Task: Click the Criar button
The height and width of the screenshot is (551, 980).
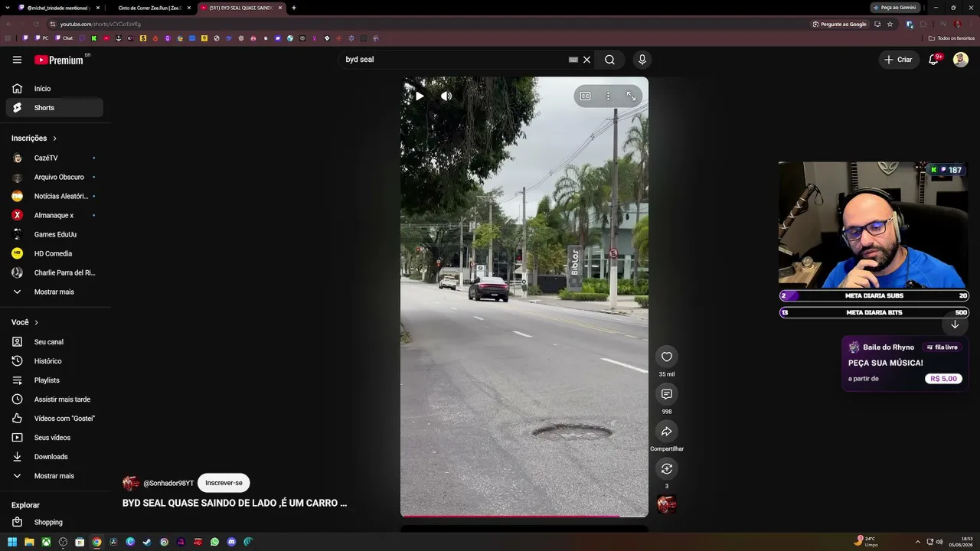Action: tap(898, 60)
